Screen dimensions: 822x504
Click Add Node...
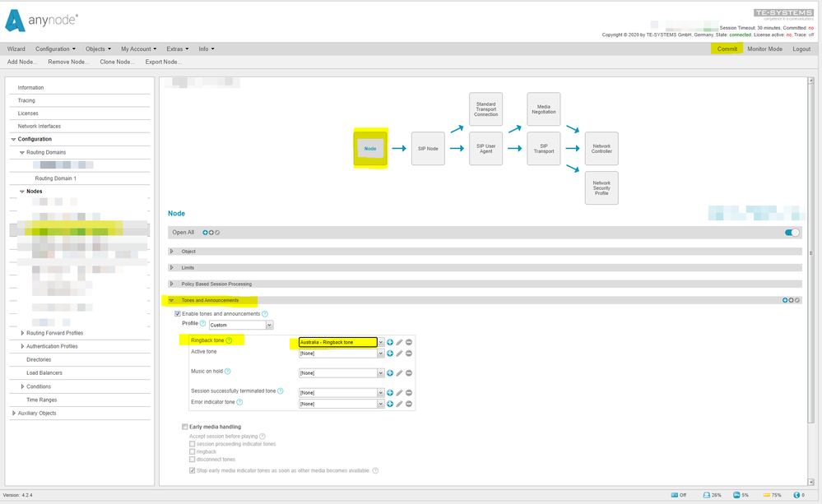(x=22, y=62)
